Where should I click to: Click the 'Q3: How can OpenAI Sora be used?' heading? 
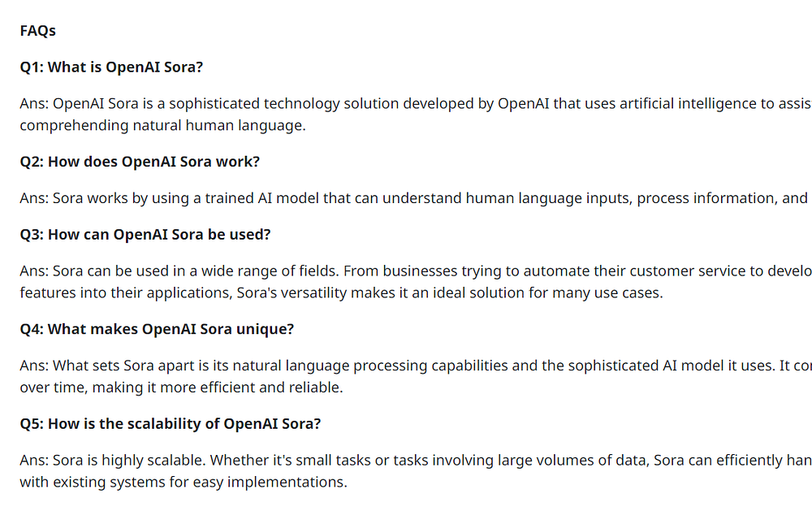(145, 235)
